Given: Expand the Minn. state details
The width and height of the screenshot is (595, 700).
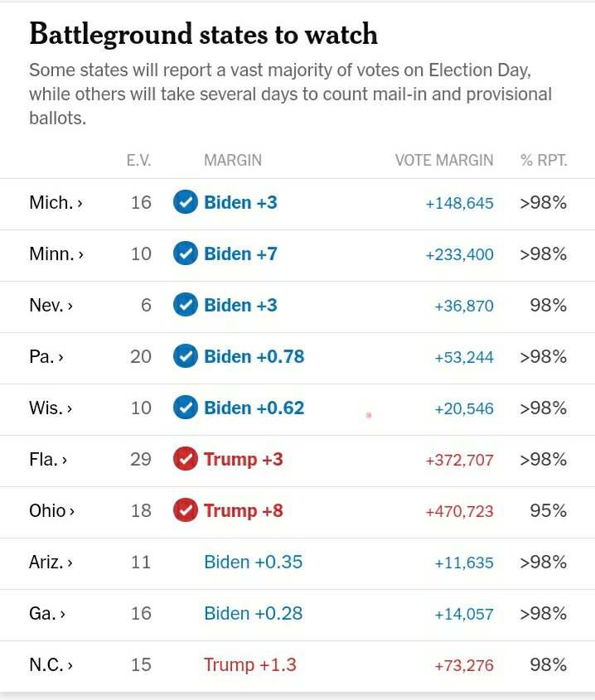Looking at the screenshot, I should point(56,254).
